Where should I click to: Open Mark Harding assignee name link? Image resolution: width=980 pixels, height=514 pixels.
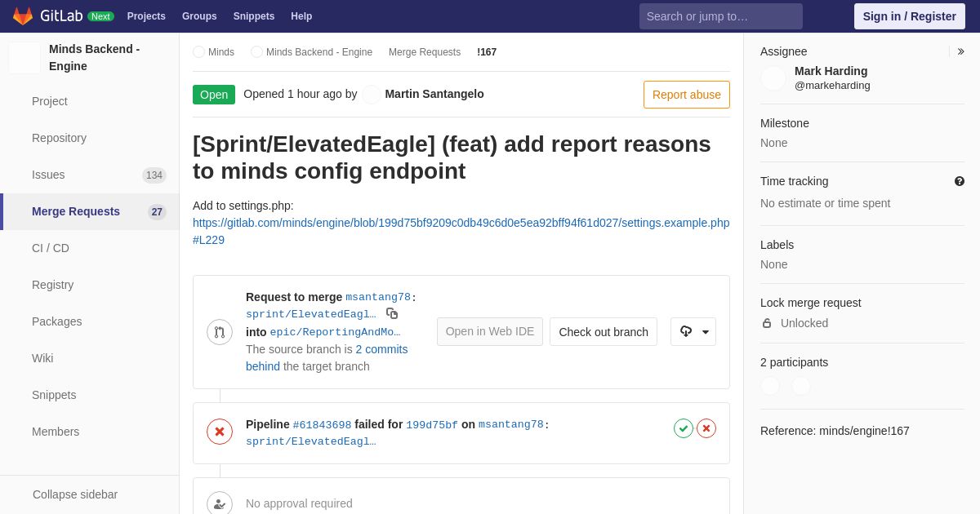tap(831, 71)
